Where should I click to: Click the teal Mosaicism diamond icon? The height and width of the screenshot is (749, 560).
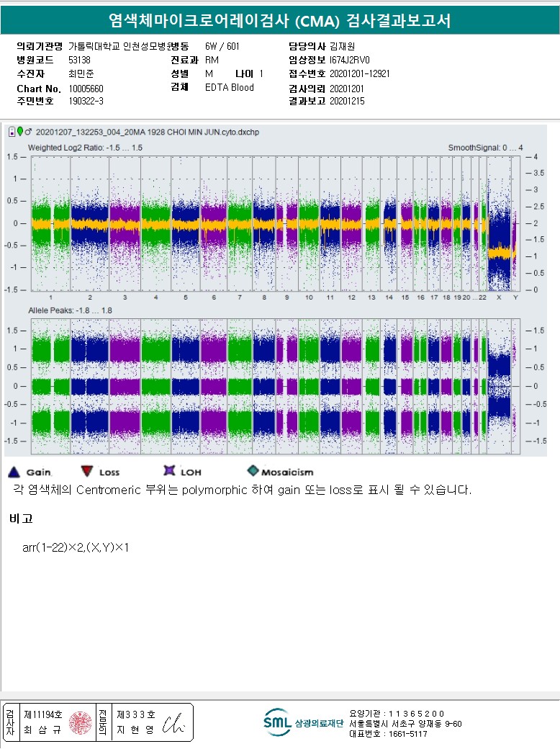coord(253,471)
